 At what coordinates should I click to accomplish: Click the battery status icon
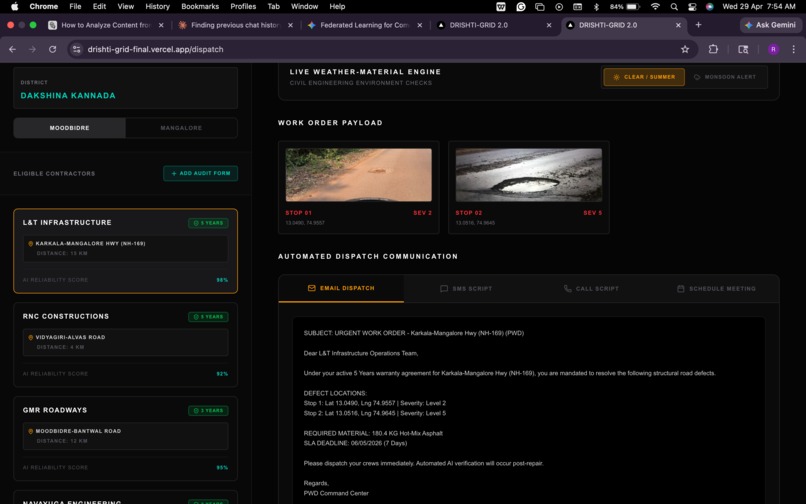pyautogui.click(x=633, y=7)
